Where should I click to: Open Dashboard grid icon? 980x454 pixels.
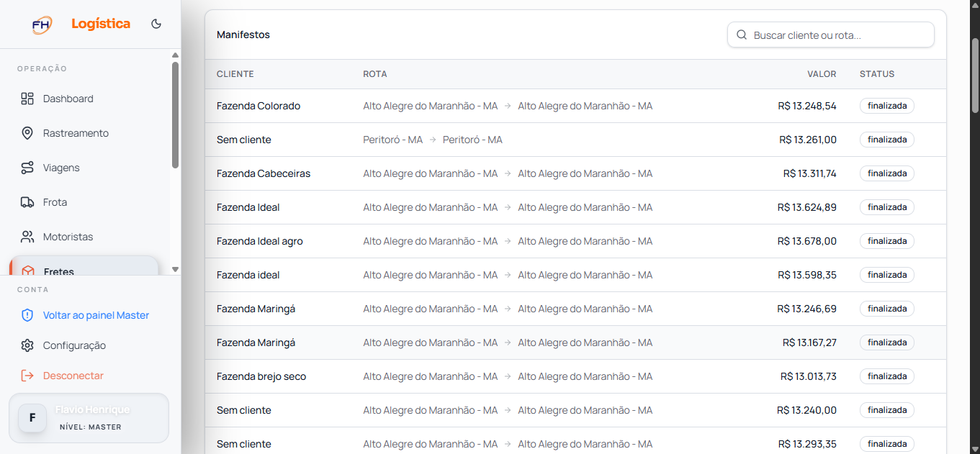pos(27,99)
